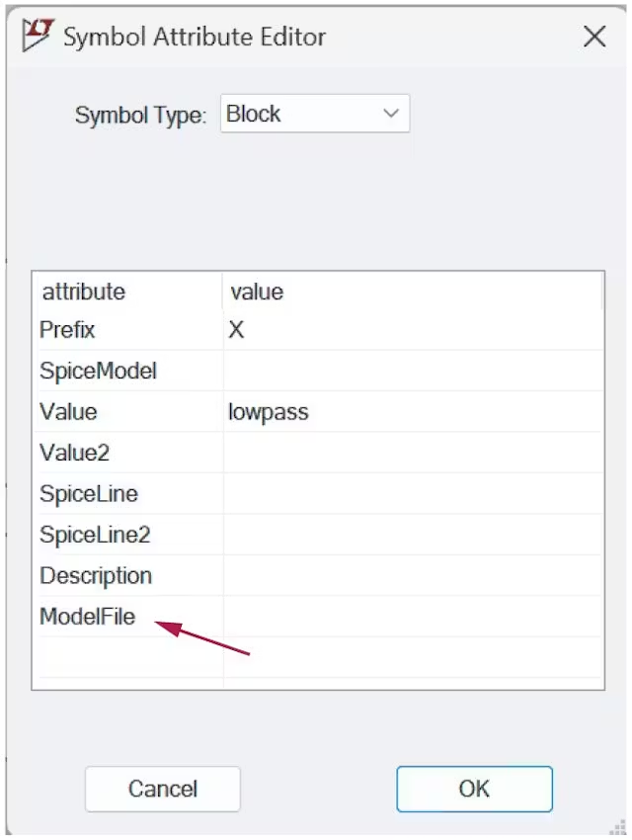632x840 pixels.
Task: Select the ModelFile attribute row
Action: 87,618
